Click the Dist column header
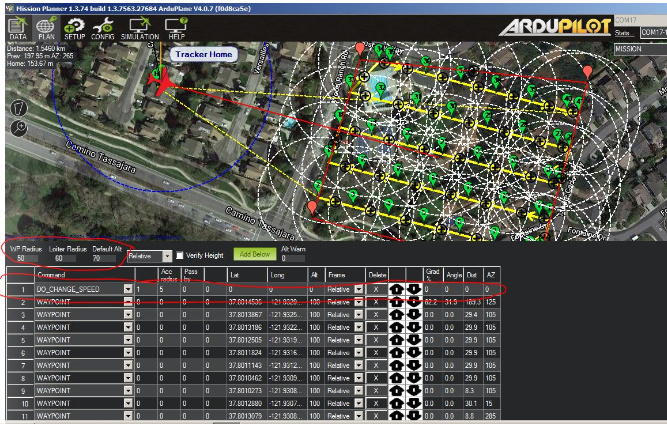The image size is (667, 442). pos(473,275)
